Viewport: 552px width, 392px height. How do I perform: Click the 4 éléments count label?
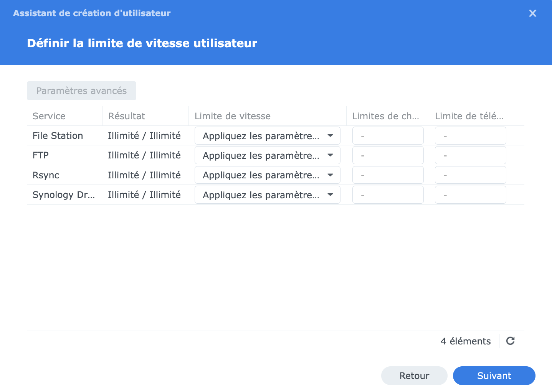pos(466,341)
